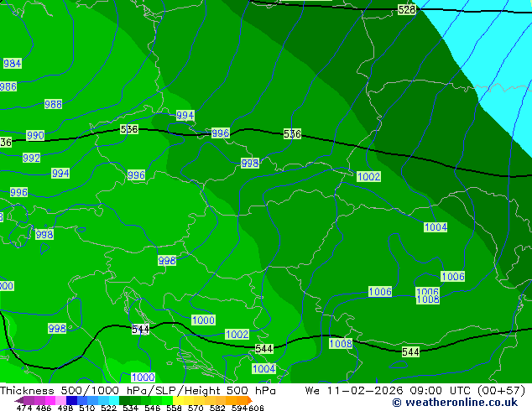Click the 1004 label under the 544 label
This screenshot has height=411, width=532.
[x=264, y=368]
